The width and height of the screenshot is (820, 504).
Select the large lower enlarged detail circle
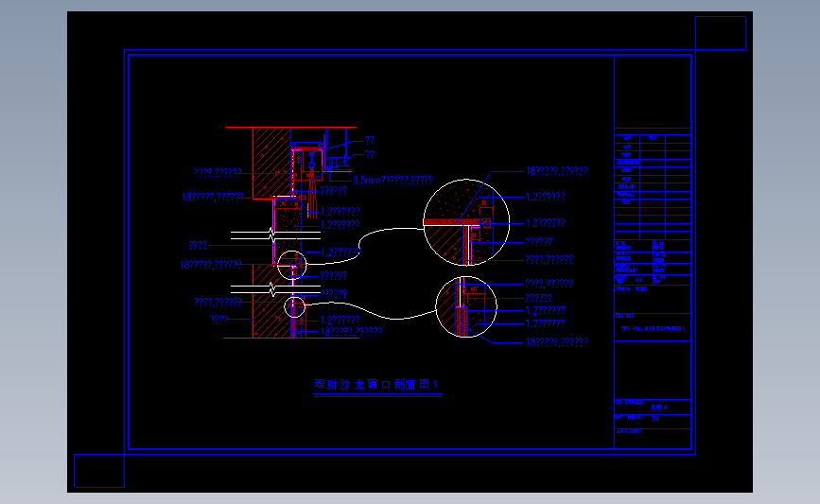coord(466,307)
